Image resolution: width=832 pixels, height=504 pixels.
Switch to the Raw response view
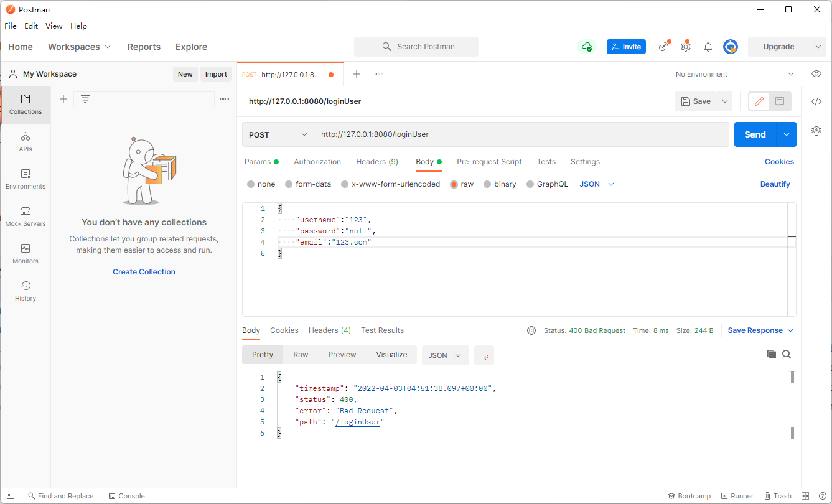click(x=301, y=355)
